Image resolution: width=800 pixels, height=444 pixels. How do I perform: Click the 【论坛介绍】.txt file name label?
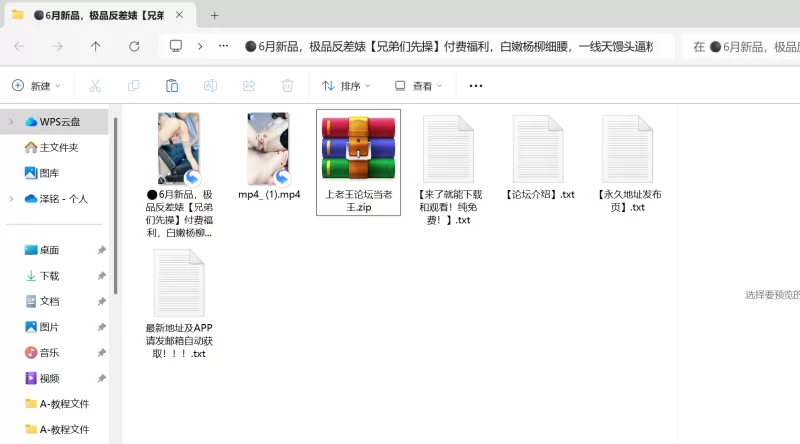coord(539,194)
